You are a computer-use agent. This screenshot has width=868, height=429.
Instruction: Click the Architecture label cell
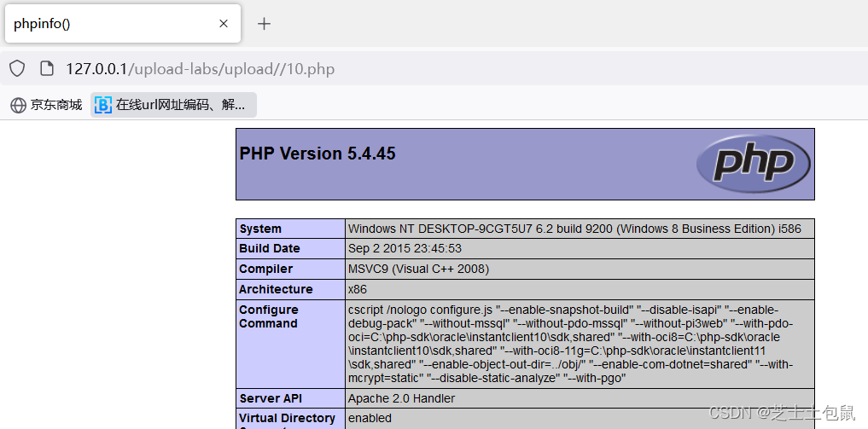(x=291, y=289)
